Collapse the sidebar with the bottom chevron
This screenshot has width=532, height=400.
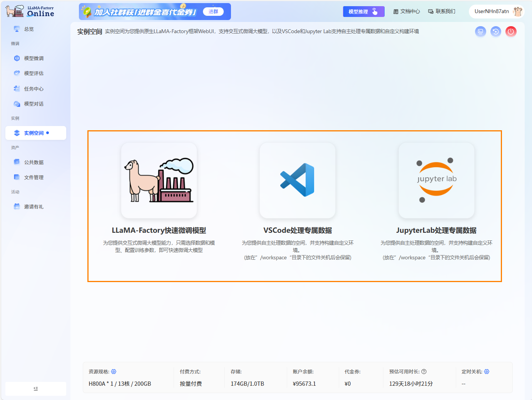coord(35,388)
